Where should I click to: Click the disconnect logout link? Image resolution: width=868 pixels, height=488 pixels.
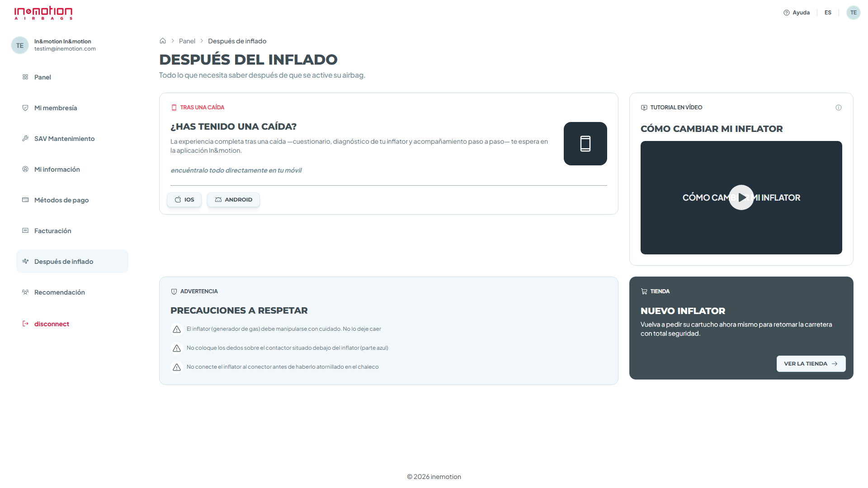46,324
